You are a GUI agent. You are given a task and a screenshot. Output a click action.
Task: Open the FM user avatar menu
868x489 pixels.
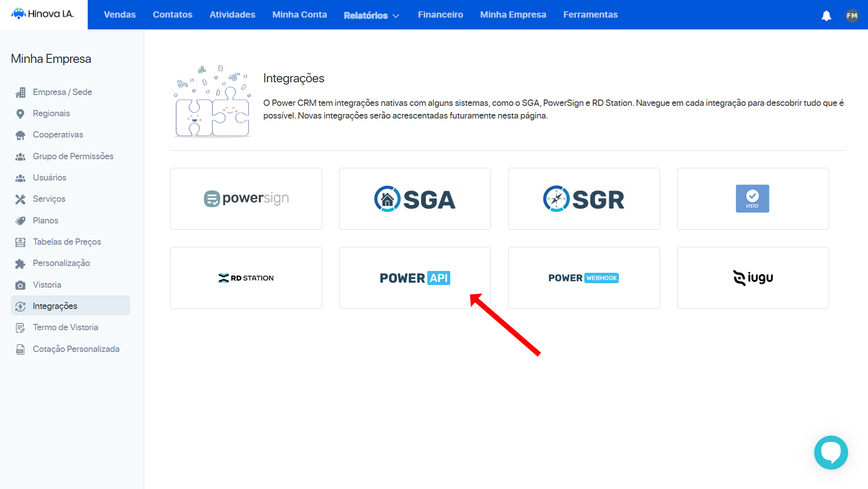point(852,15)
